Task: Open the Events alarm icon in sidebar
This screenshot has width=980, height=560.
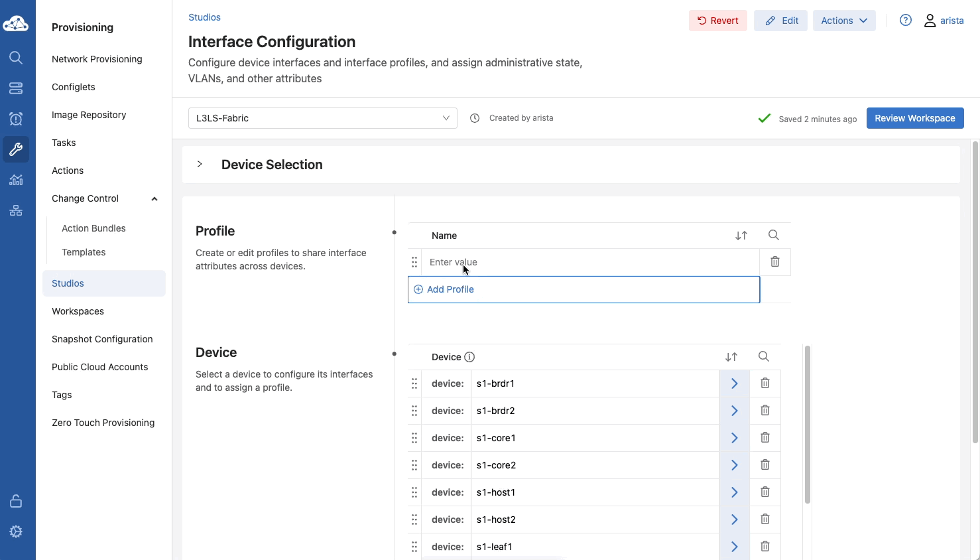Action: click(16, 119)
